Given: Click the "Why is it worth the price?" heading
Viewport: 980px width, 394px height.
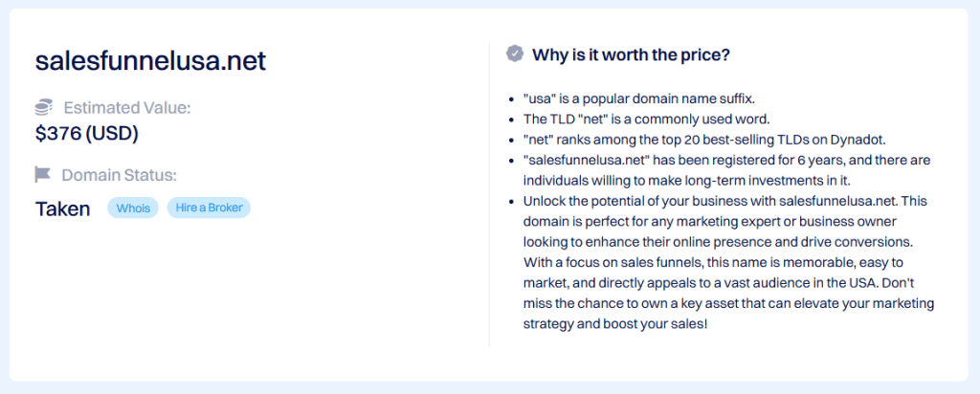Looking at the screenshot, I should [x=631, y=55].
